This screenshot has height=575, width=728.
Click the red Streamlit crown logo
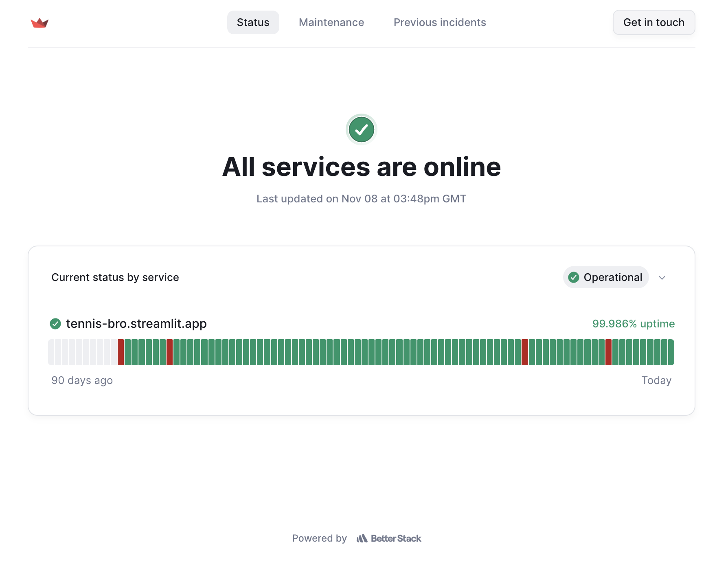pyautogui.click(x=39, y=23)
